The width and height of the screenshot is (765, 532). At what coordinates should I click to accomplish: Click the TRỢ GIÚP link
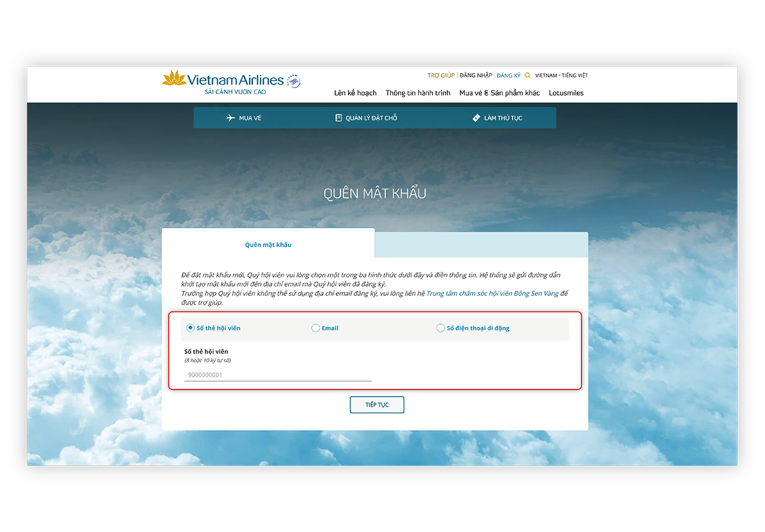click(x=440, y=75)
